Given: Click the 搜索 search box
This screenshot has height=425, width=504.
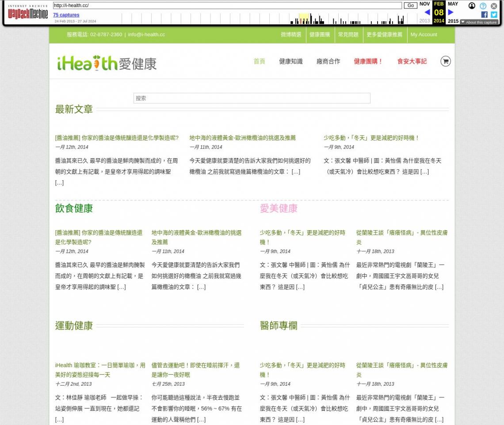Looking at the screenshot, I should pyautogui.click(x=252, y=98).
